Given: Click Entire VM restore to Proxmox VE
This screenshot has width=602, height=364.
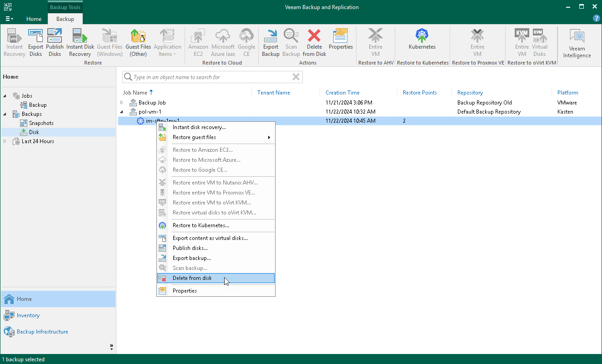Looking at the screenshot, I should click(x=477, y=43).
